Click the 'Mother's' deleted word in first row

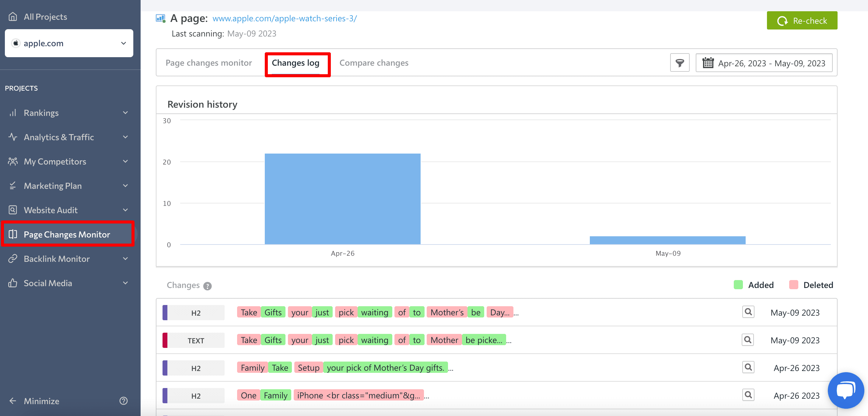[x=447, y=312]
